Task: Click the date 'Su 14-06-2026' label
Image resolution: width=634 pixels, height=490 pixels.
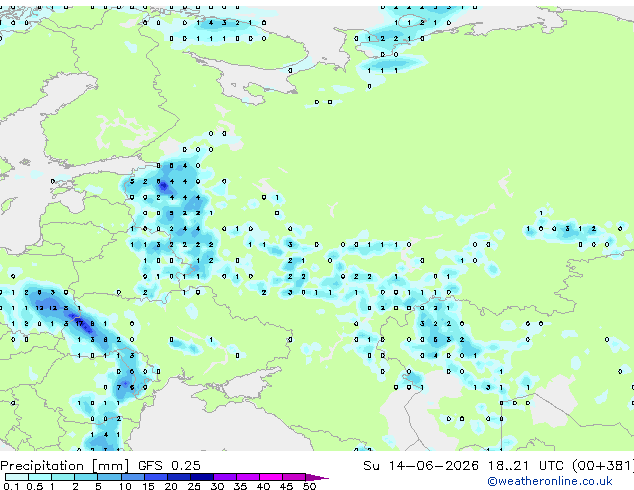Action: pyautogui.click(x=421, y=466)
